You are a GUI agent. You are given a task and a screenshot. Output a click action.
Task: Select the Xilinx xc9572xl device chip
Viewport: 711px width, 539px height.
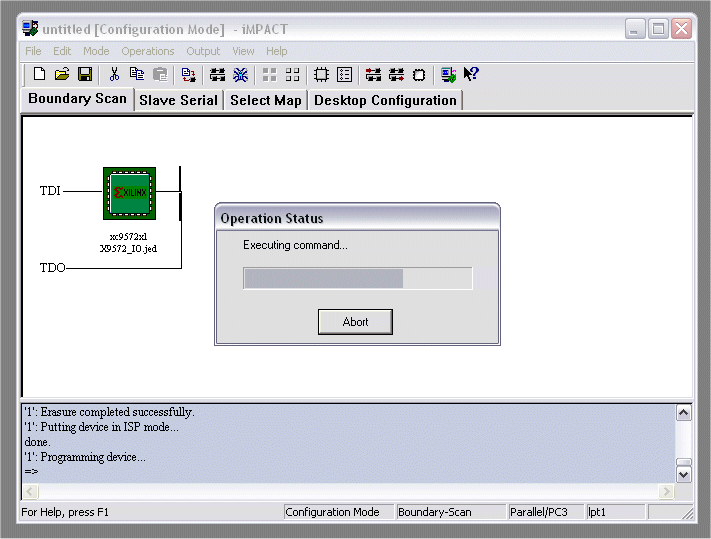130,194
